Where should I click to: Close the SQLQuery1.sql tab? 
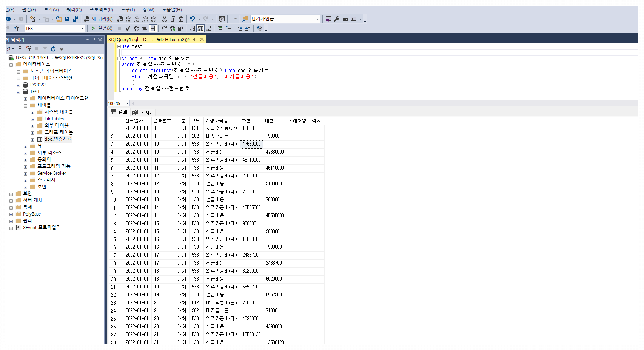202,39
